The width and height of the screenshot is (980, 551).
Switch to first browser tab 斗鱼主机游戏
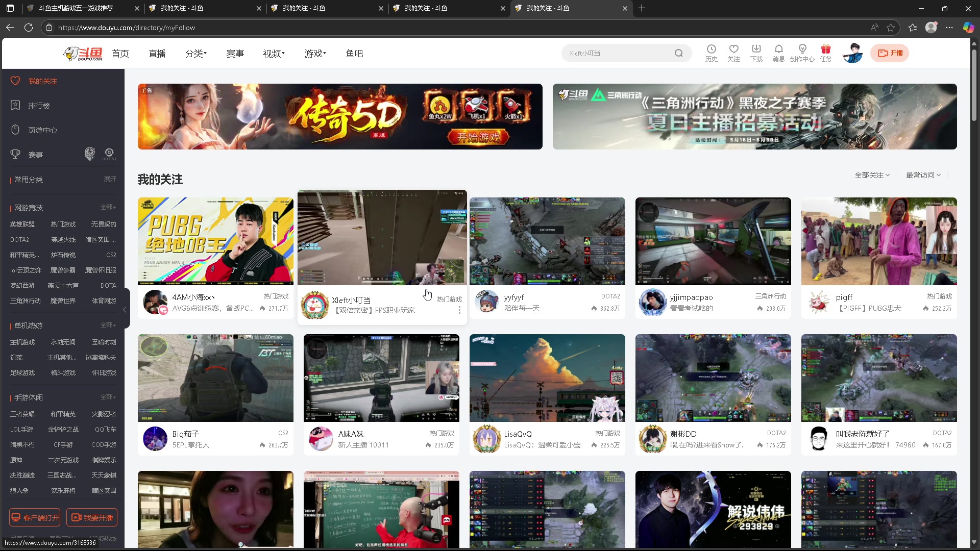pyautogui.click(x=77, y=8)
